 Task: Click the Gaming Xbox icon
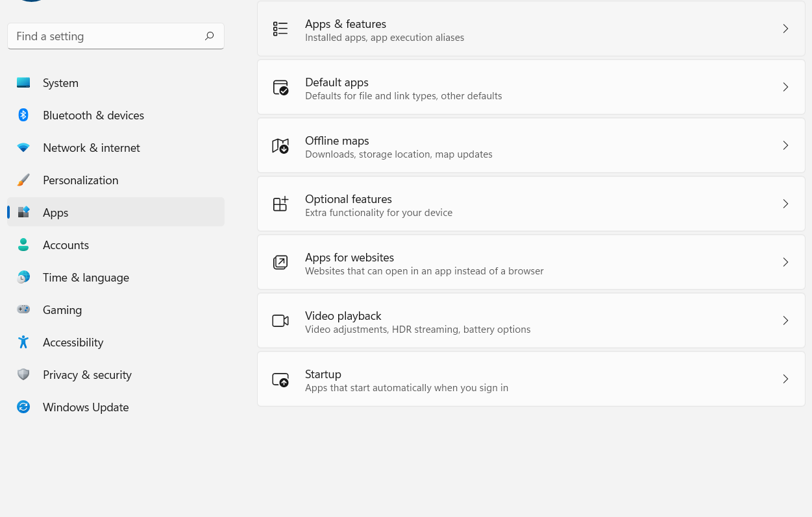tap(23, 309)
